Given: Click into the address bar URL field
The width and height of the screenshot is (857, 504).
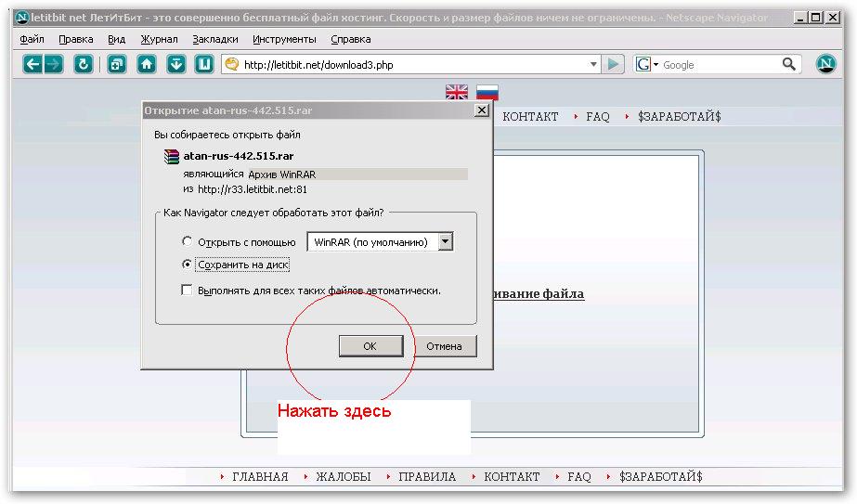Looking at the screenshot, I should pos(412,64).
